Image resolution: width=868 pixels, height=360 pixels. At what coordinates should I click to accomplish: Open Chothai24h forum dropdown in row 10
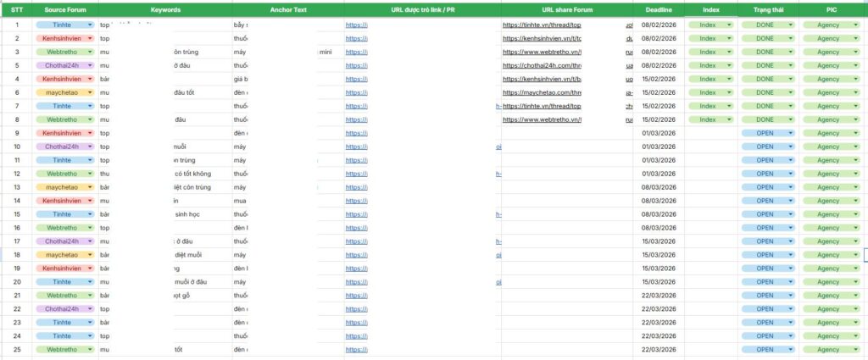[65, 147]
